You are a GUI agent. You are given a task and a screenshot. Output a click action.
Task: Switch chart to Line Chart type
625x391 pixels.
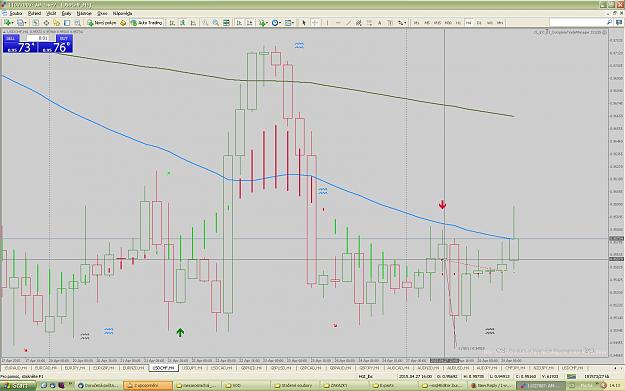click(193, 23)
